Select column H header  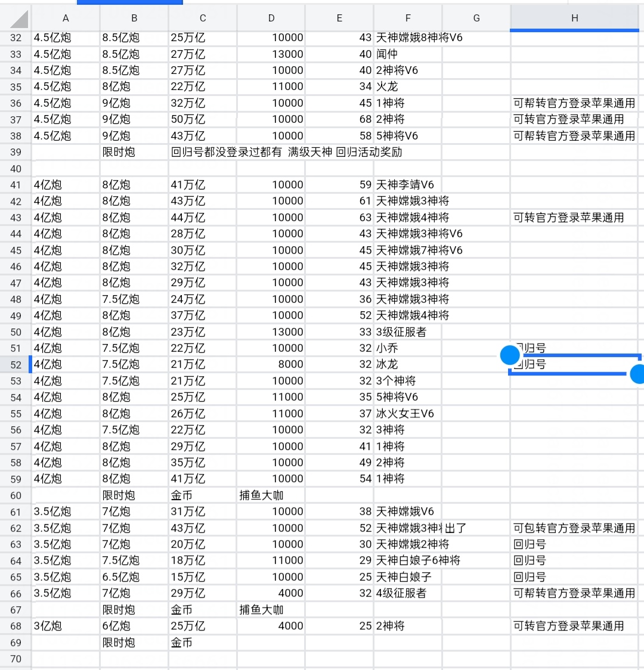(x=574, y=18)
